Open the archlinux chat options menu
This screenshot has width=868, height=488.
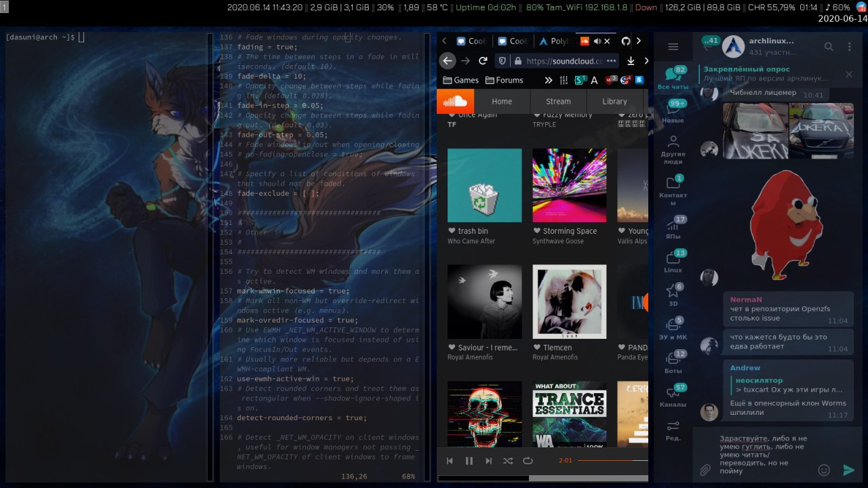click(850, 47)
